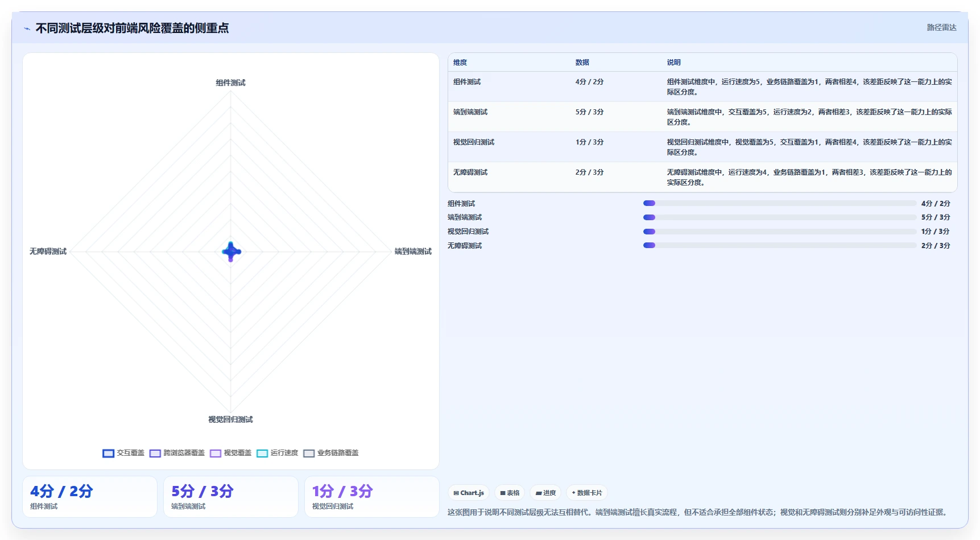Image resolution: width=980 pixels, height=540 pixels.
Task: Click the 5分 / 3分 value right of the progress bar
Action: (x=936, y=217)
